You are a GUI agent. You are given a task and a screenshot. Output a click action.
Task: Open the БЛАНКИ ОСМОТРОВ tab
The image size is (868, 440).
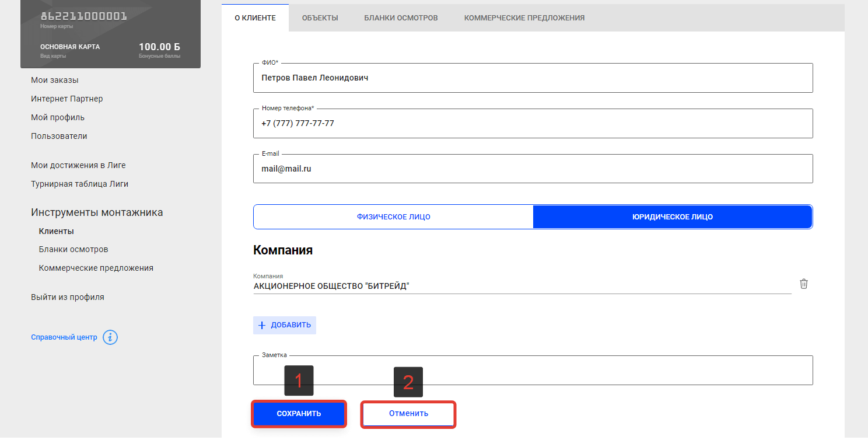tap(401, 18)
